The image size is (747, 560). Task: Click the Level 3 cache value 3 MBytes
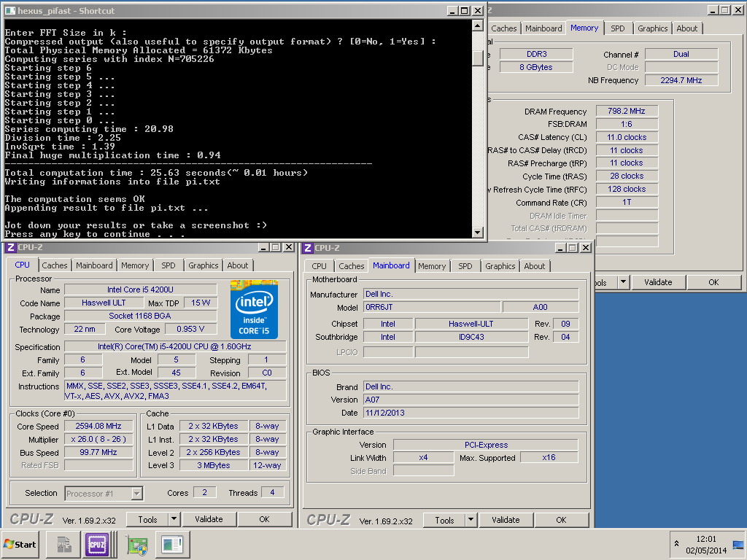[214, 465]
